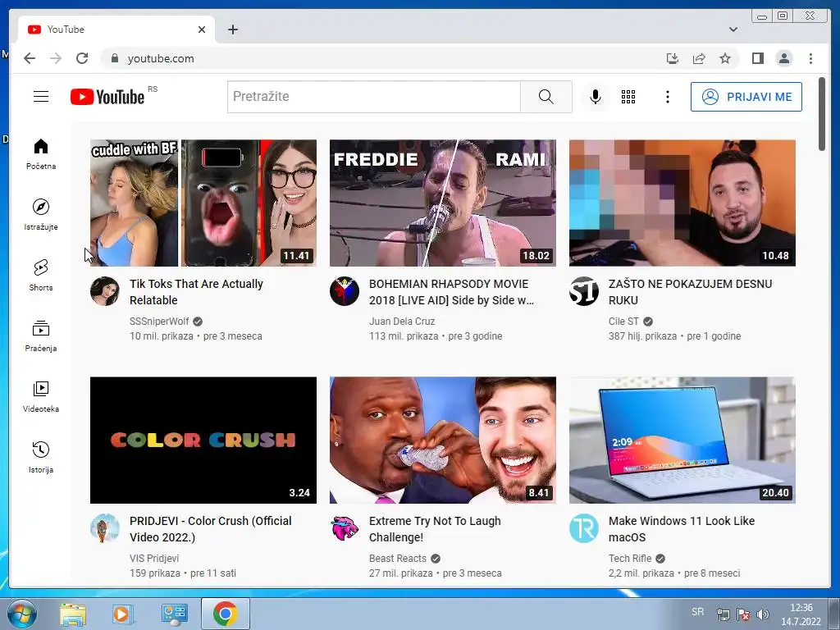
Task: Start voice search with the microphone icon
Action: (596, 97)
